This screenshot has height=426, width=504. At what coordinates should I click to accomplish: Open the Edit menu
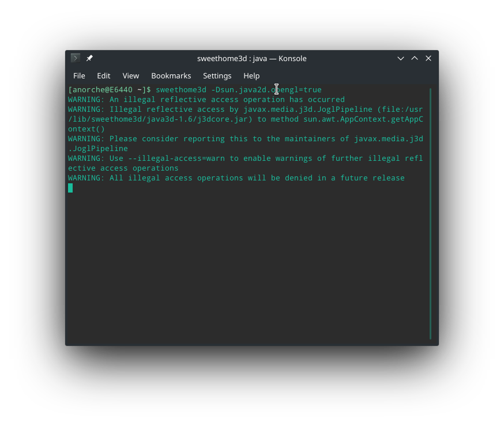[103, 76]
